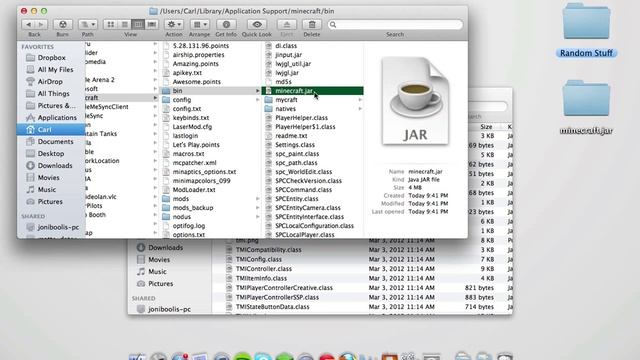Select spc_WorldEdit.class file
Viewport: 640px width, 360px height.
click(303, 172)
